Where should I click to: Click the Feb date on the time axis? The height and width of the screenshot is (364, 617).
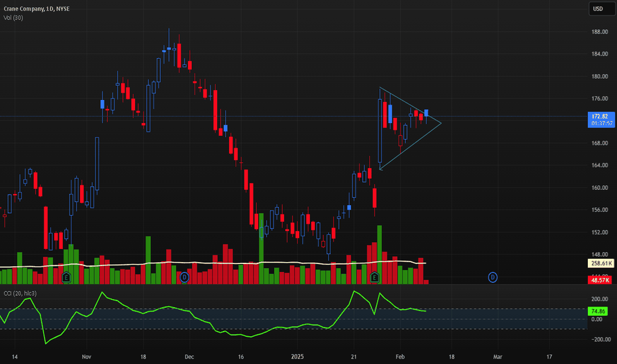click(400, 357)
